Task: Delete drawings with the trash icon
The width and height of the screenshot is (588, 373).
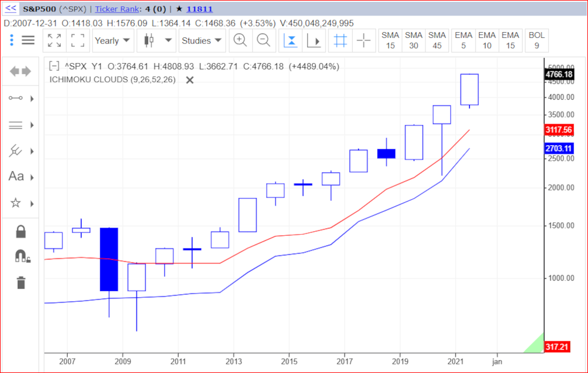Action: pos(21,282)
